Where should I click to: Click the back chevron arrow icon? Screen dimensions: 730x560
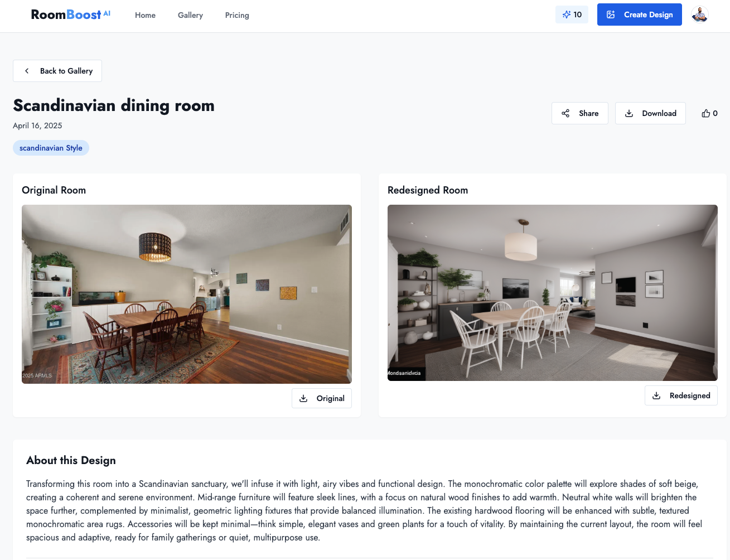pyautogui.click(x=27, y=71)
